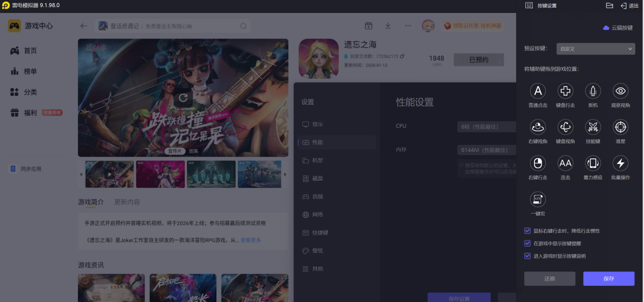Toggle 进入游戏时显示按键说明 checkbox
This screenshot has height=302, width=644.
(527, 256)
